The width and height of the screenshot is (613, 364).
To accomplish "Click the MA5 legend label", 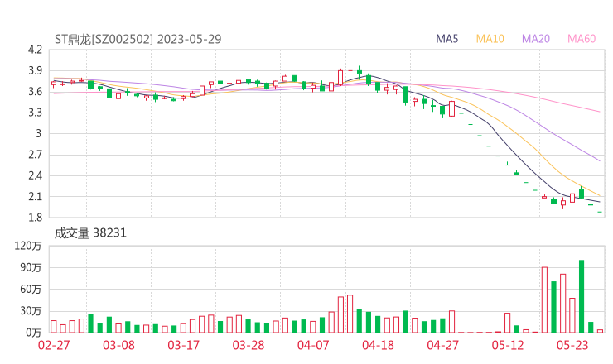I will click(446, 39).
